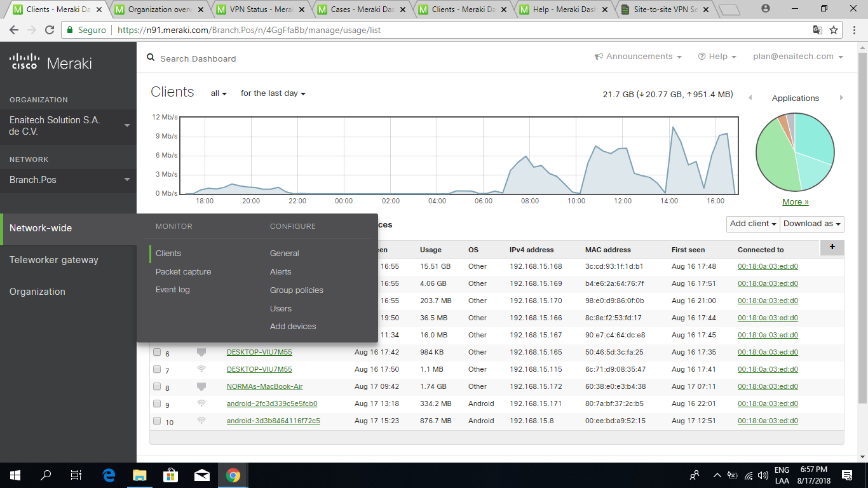Image resolution: width=868 pixels, height=488 pixels.
Task: Open the Add client dropdown
Action: pyautogui.click(x=754, y=224)
